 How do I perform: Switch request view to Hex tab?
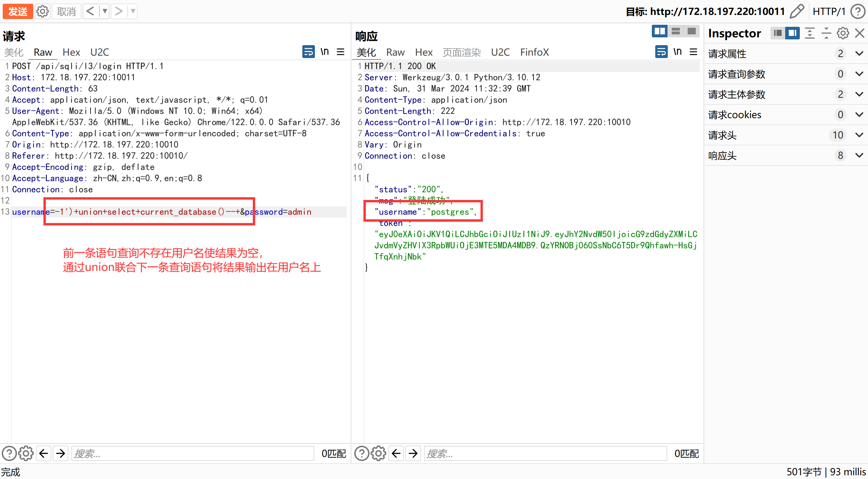[x=71, y=52]
